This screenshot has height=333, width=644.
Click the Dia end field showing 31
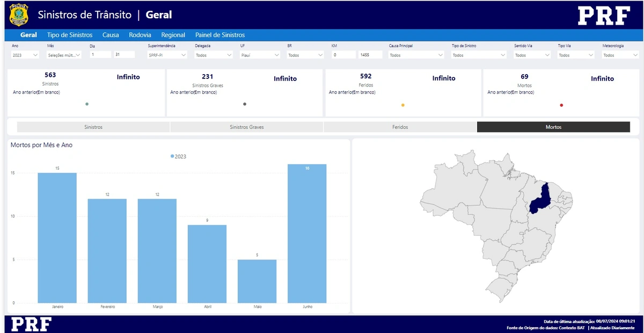tap(124, 55)
